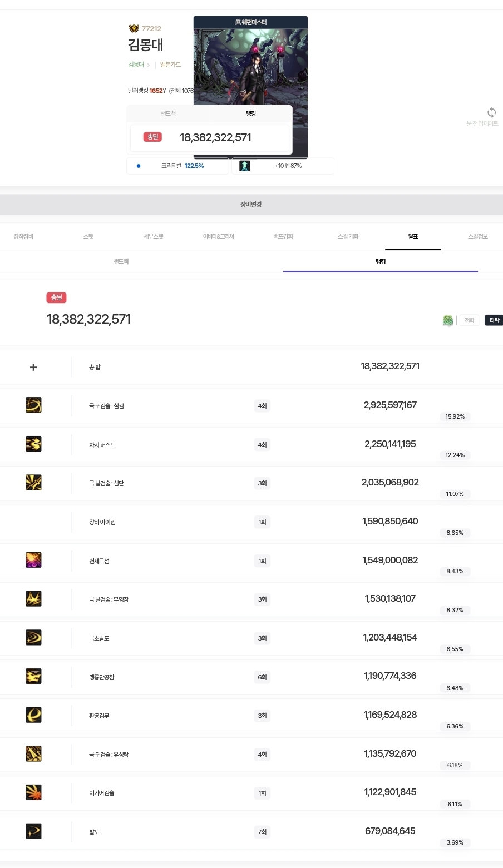Expand the 총합 row with plus sign
The image size is (503, 868).
point(33,367)
